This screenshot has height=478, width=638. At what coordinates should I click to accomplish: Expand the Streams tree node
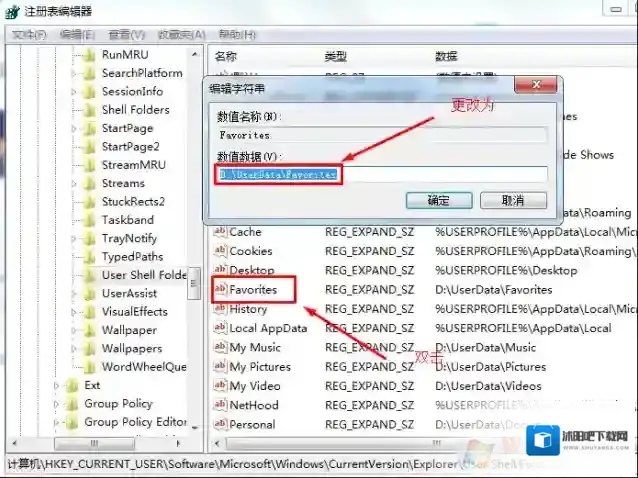(x=74, y=183)
